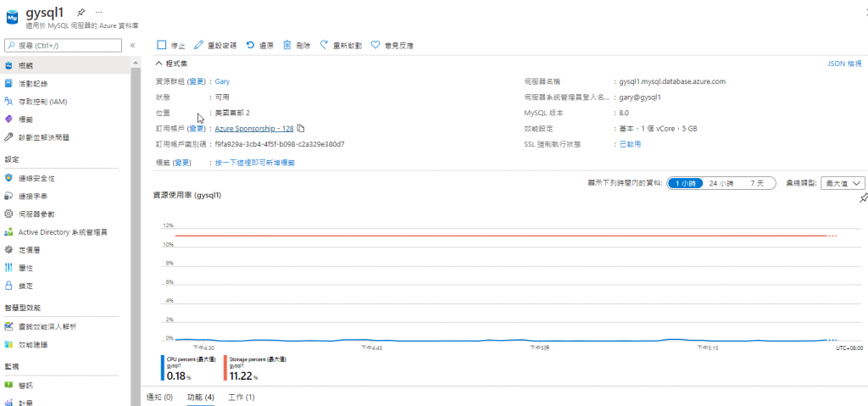Click 停止 stop server button
Screen dimensions: 868x406
[170, 46]
